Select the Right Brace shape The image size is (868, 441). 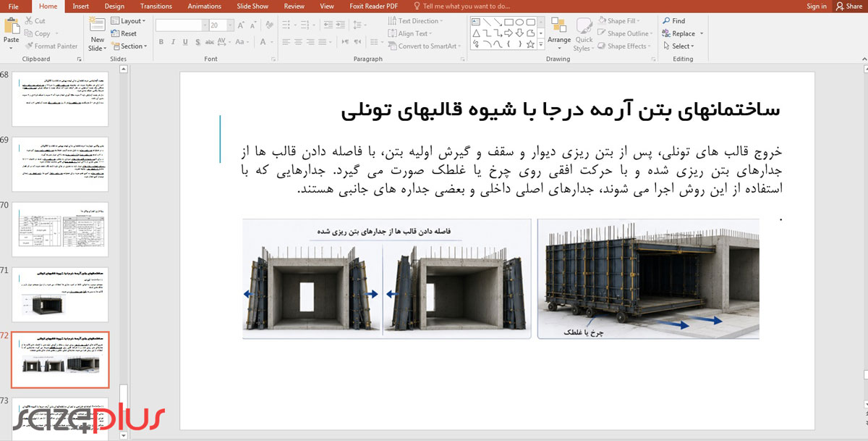520,44
